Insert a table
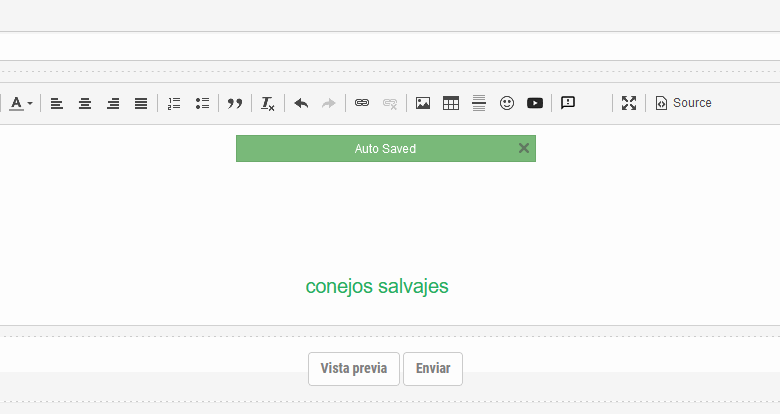Viewport: 780px width, 414px height. (x=451, y=103)
